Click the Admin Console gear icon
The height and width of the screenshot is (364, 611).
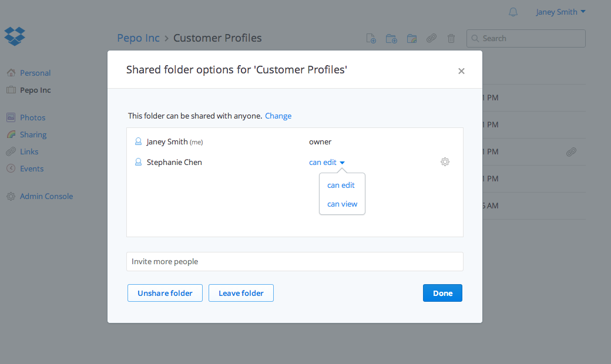coord(11,196)
